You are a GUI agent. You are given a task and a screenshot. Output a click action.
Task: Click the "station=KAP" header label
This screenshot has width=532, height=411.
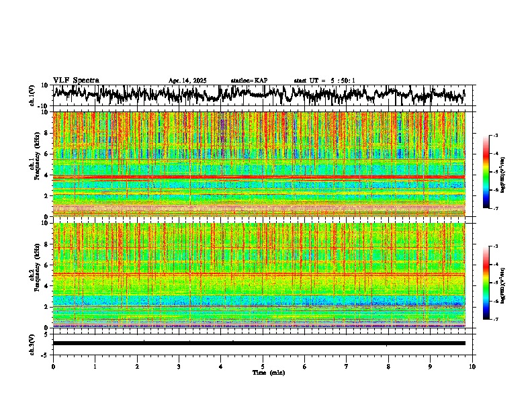point(249,81)
